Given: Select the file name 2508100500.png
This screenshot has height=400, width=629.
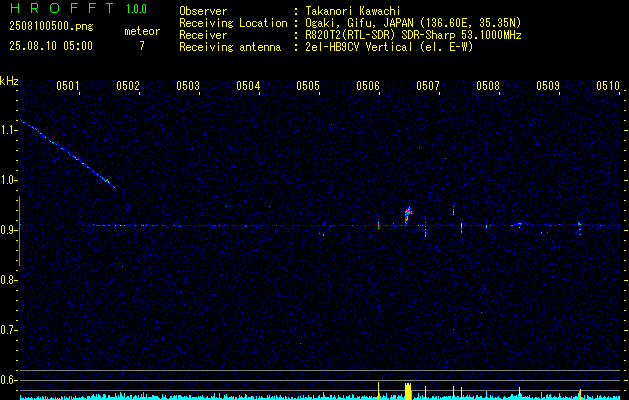Looking at the screenshot, I should click(51, 27).
